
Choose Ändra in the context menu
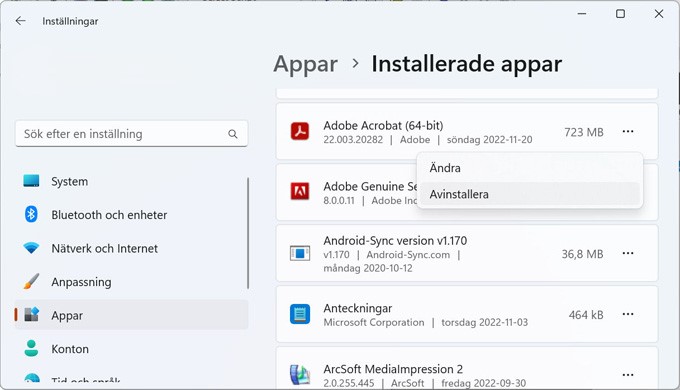pos(530,168)
